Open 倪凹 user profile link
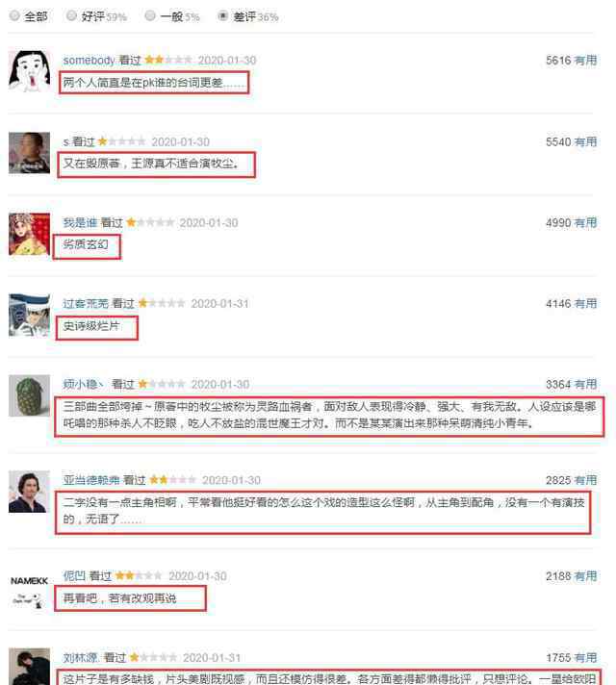The height and width of the screenshot is (685, 616). (x=74, y=575)
